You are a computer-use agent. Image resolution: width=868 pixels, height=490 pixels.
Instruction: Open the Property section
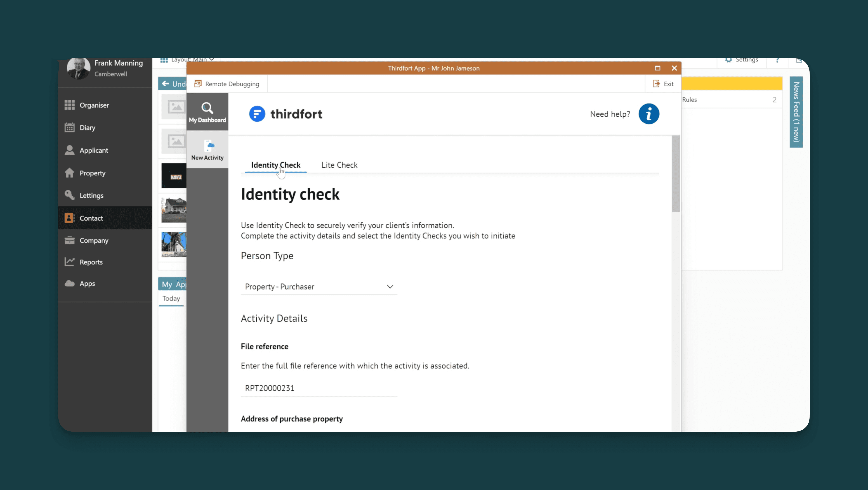click(x=105, y=173)
